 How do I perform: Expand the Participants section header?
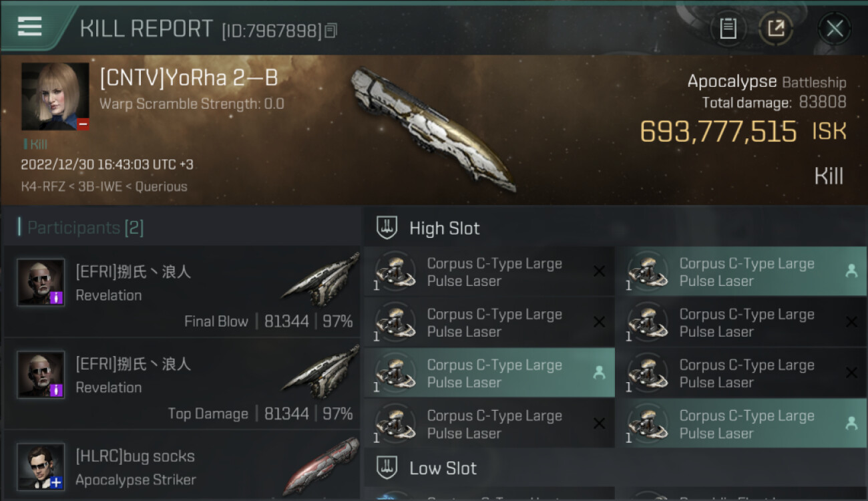point(81,228)
